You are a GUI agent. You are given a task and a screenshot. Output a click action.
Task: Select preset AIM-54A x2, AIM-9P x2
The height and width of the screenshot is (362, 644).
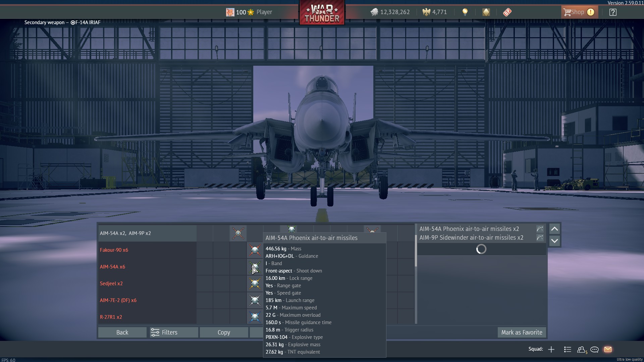[x=147, y=233]
